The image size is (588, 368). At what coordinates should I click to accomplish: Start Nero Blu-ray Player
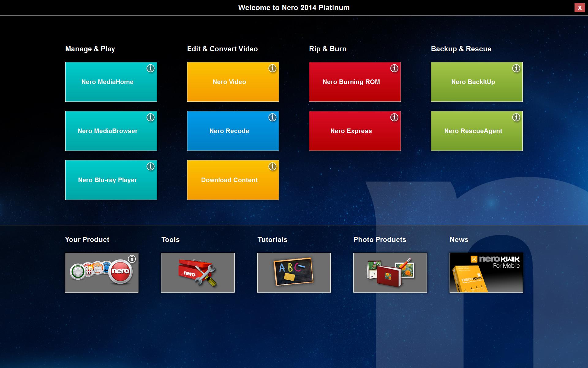pos(111,180)
